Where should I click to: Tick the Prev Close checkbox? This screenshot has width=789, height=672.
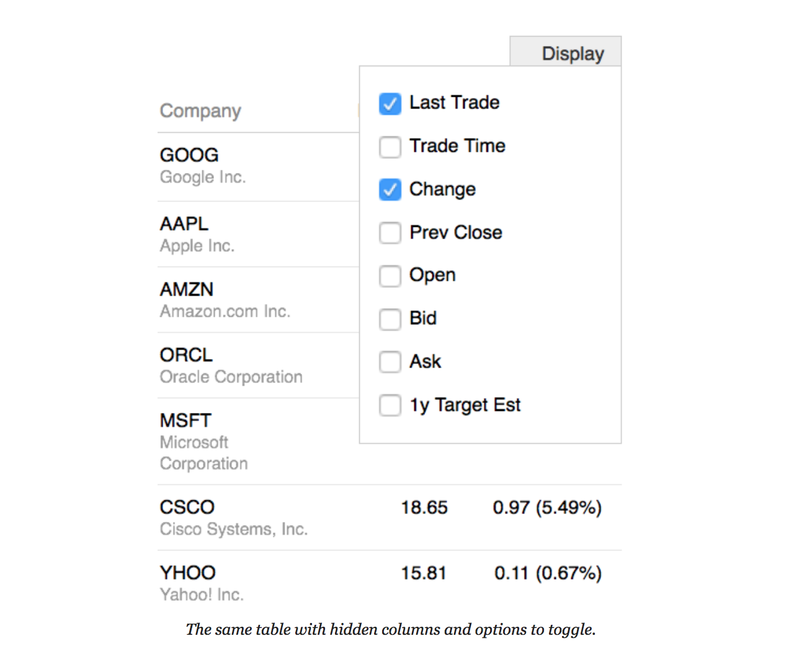pos(390,233)
